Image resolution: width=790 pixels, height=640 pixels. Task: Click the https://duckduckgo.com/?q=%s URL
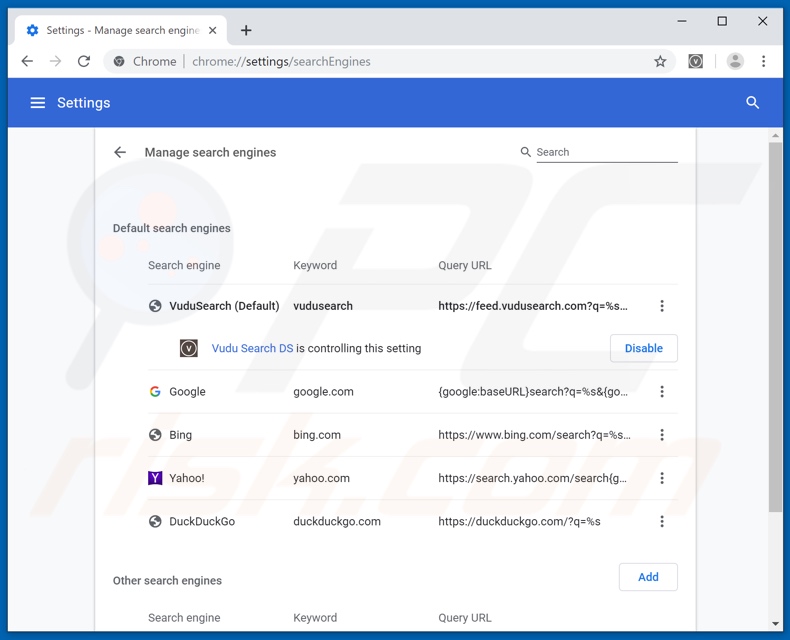(x=519, y=522)
